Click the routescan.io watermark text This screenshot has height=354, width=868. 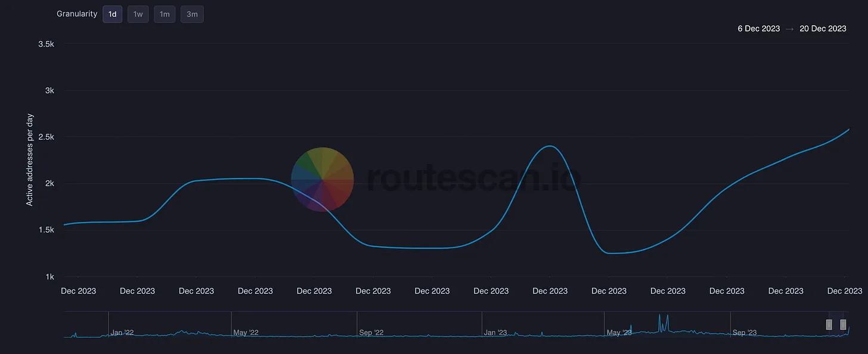pos(473,178)
